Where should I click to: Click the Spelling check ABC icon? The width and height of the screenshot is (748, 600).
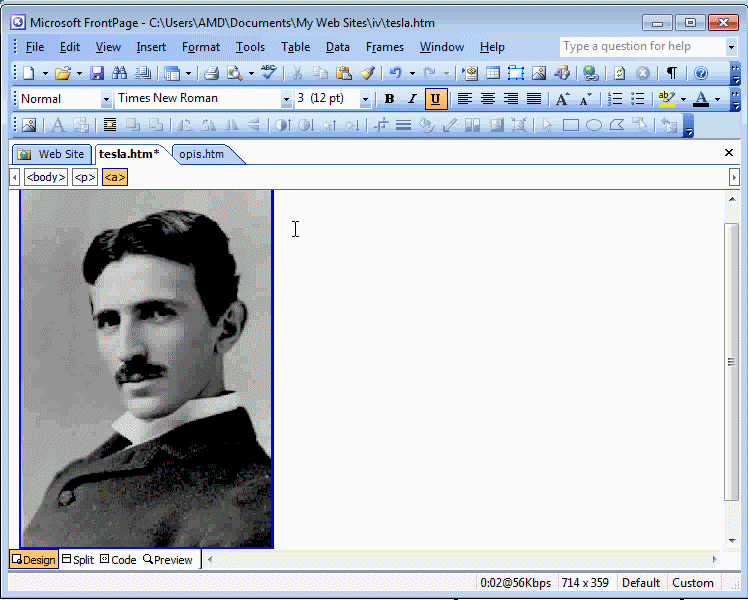268,72
